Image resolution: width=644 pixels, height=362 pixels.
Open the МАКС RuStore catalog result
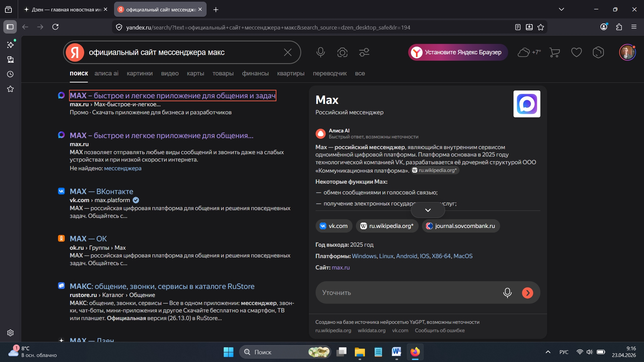[x=162, y=286]
